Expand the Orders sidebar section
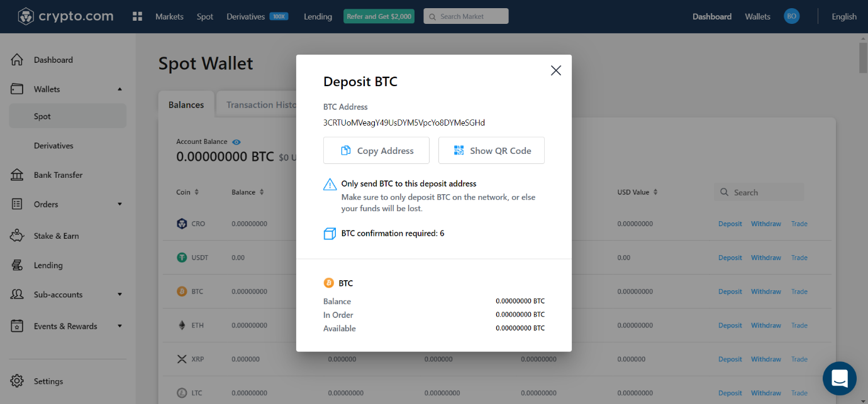The image size is (868, 404). click(x=120, y=204)
